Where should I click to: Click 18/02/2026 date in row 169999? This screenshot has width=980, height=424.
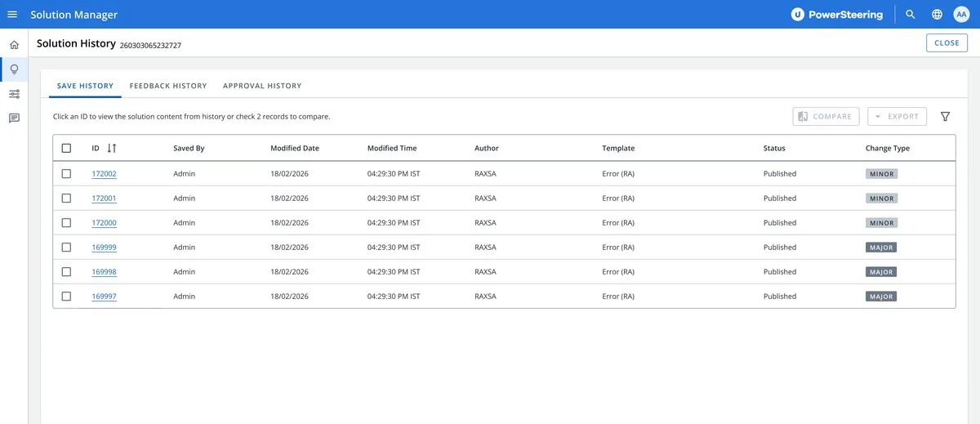click(289, 248)
